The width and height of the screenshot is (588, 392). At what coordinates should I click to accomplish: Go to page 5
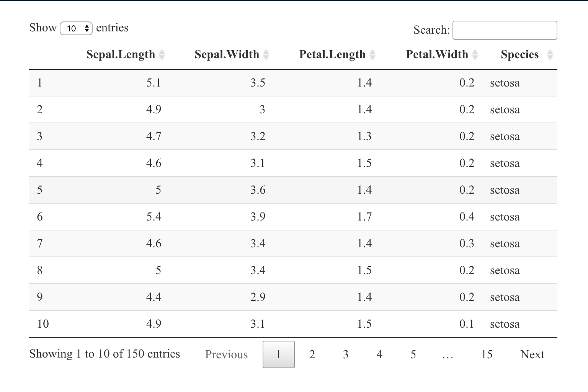pyautogui.click(x=413, y=354)
